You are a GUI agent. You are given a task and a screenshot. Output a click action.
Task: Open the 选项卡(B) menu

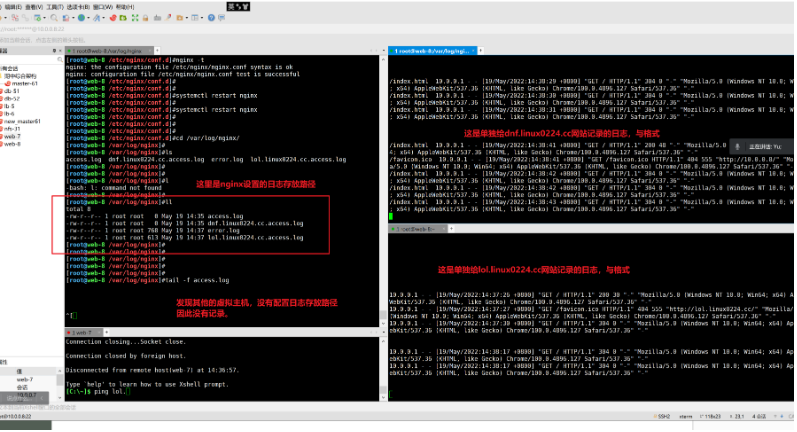(78, 7)
